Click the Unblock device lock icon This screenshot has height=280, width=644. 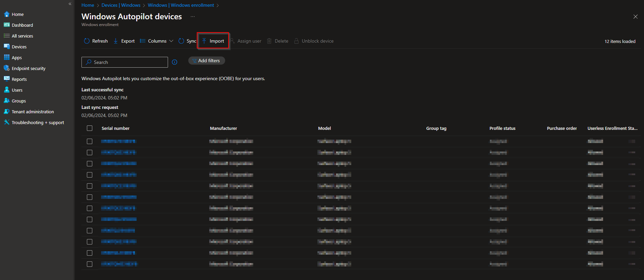[296, 41]
